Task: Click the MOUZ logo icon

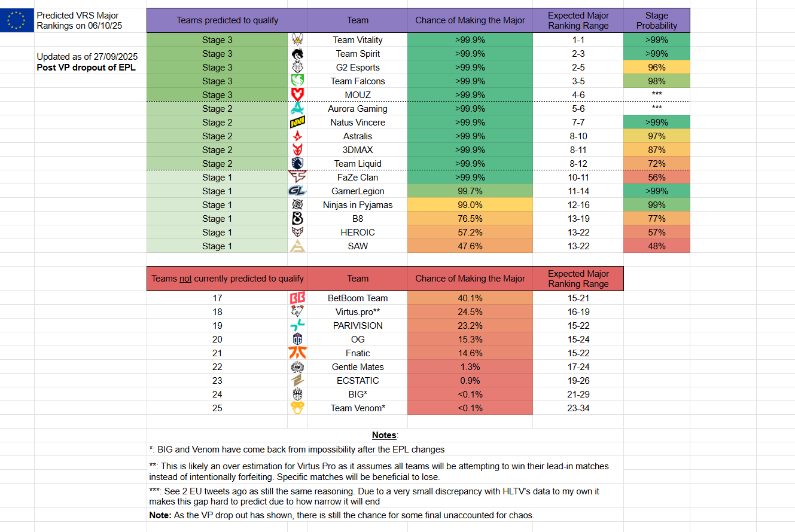Action: (x=297, y=95)
